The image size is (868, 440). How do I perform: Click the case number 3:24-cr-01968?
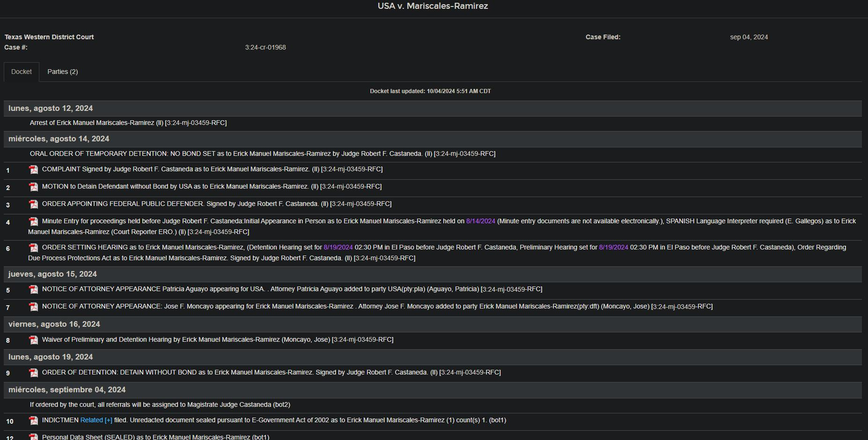click(265, 47)
